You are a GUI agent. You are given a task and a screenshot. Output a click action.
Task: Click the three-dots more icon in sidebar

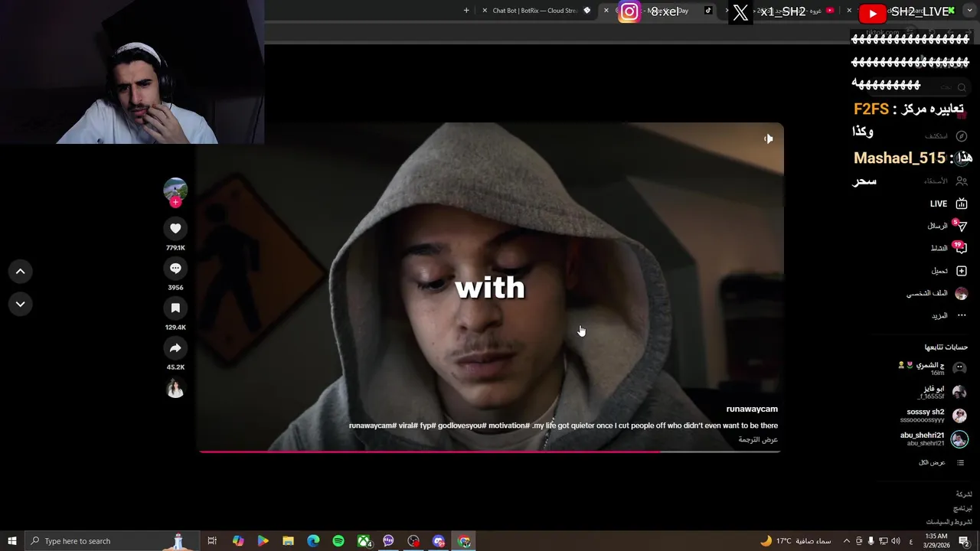point(962,315)
